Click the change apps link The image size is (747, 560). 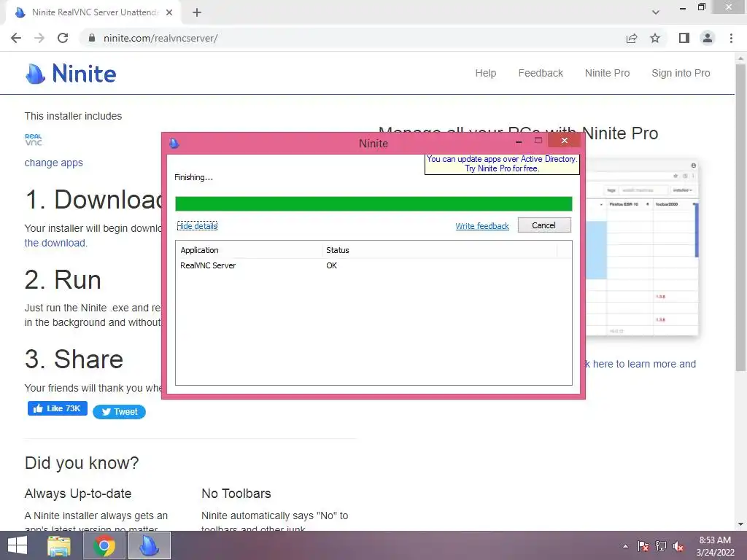[x=54, y=163]
